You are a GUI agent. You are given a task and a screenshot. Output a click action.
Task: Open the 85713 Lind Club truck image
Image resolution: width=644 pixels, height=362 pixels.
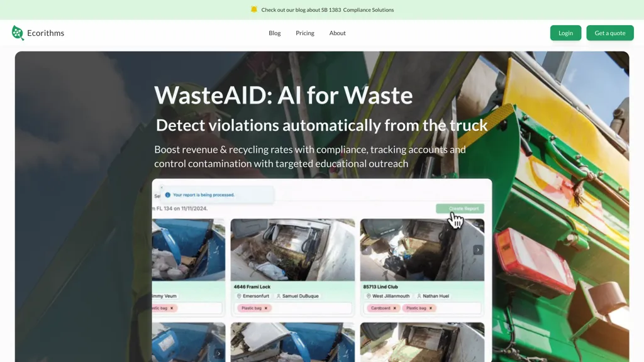click(422, 250)
